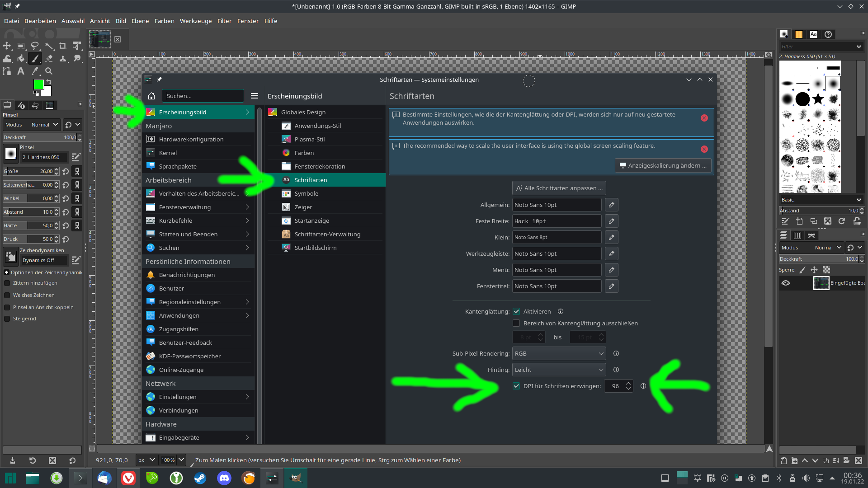Open the Farben menu
Image resolution: width=868 pixels, height=488 pixels.
coord(164,21)
